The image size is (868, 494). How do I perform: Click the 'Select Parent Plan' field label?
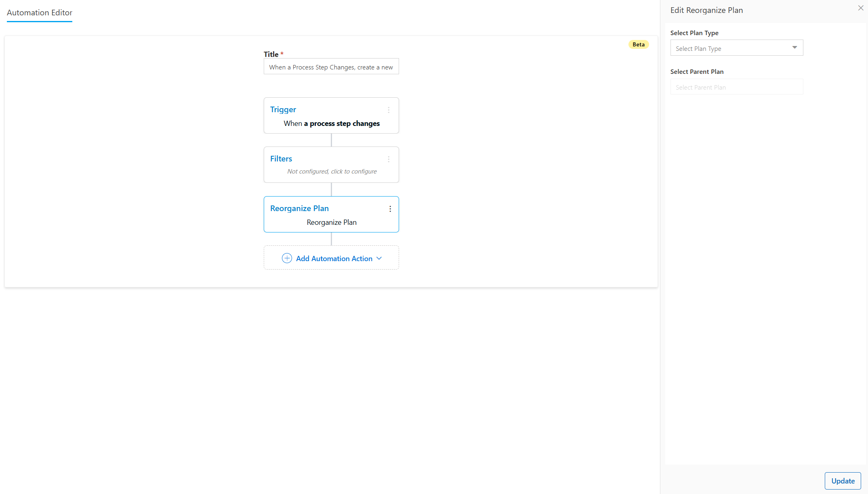[x=697, y=71]
